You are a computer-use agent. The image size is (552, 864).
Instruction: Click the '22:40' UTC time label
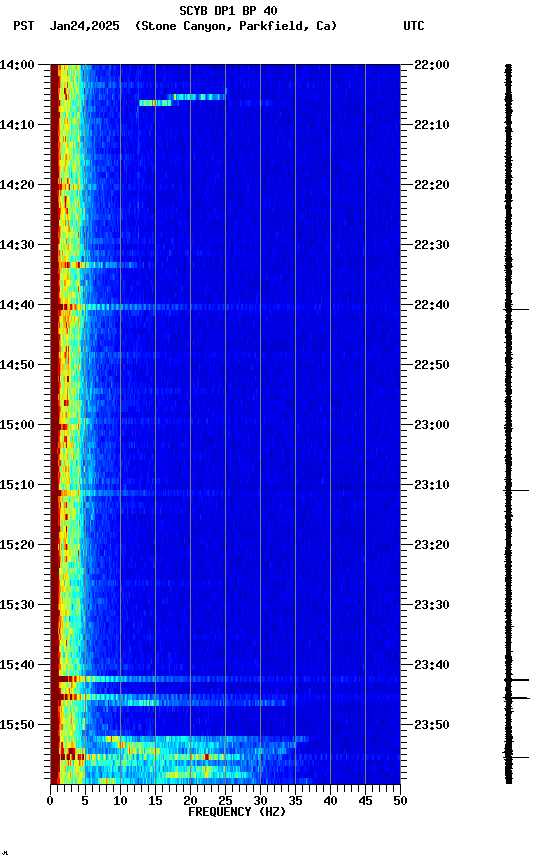click(x=432, y=305)
